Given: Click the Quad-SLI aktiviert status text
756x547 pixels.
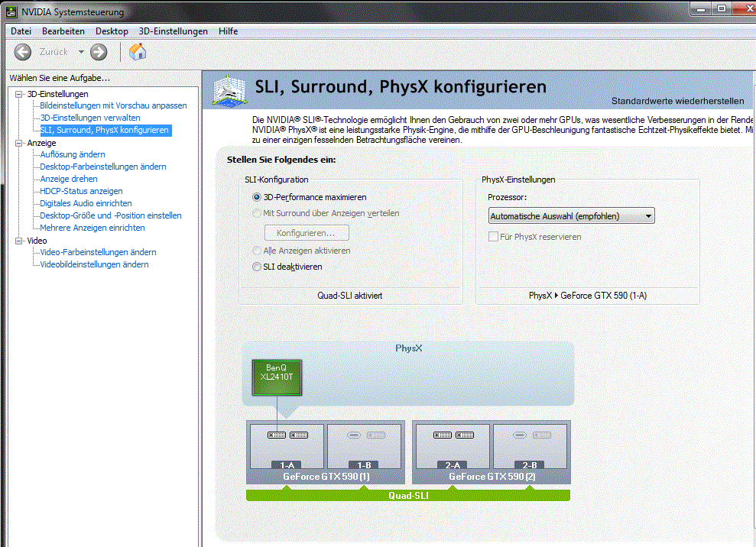Looking at the screenshot, I should coord(349,296).
